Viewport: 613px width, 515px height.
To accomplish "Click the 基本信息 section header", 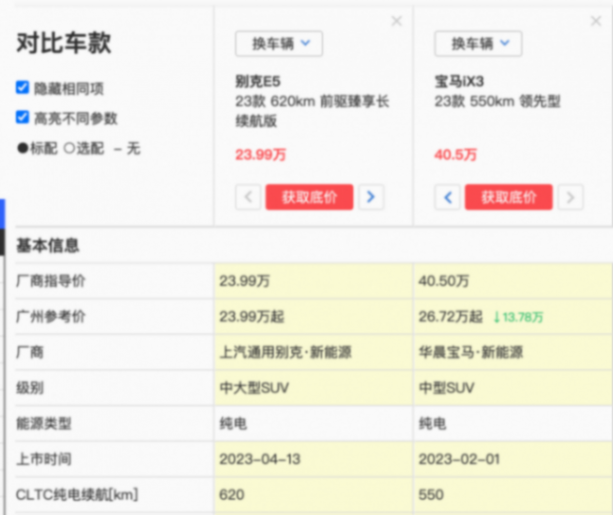I will coord(48,245).
